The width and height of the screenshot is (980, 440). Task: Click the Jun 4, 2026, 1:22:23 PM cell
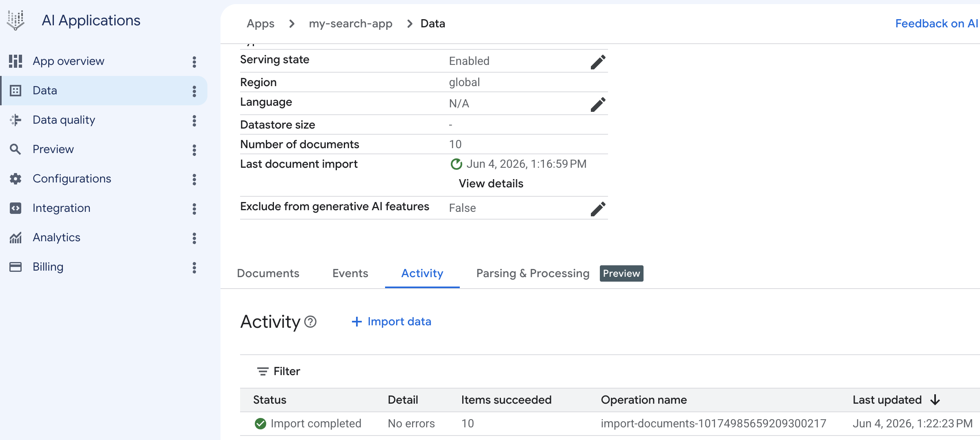913,424
